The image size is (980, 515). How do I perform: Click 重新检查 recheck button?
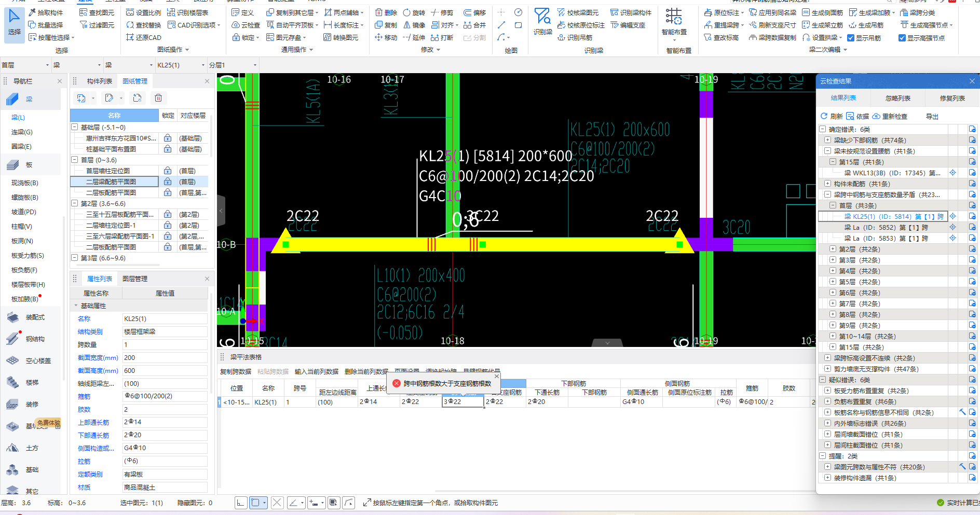click(x=890, y=116)
